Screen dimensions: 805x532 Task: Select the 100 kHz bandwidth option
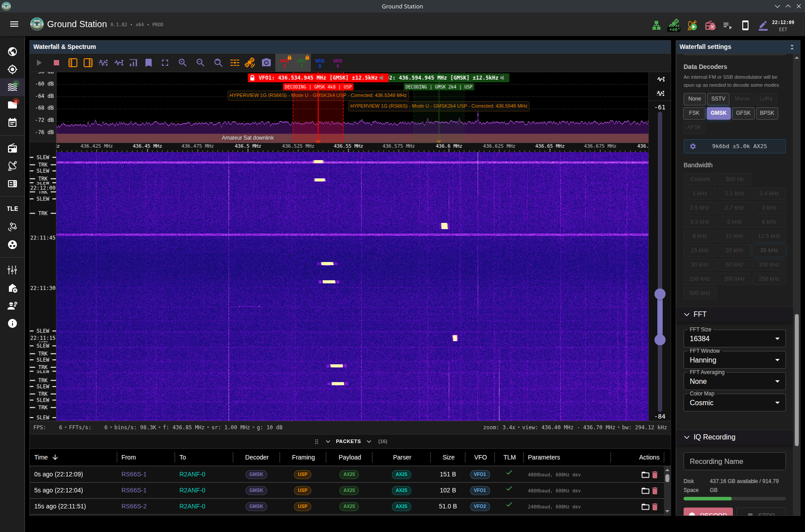[769, 264]
